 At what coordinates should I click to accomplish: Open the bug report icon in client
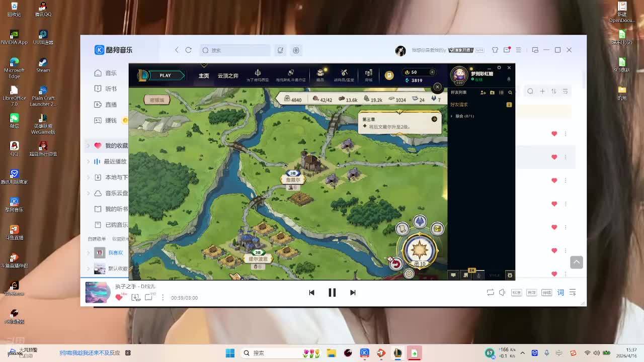(x=510, y=275)
